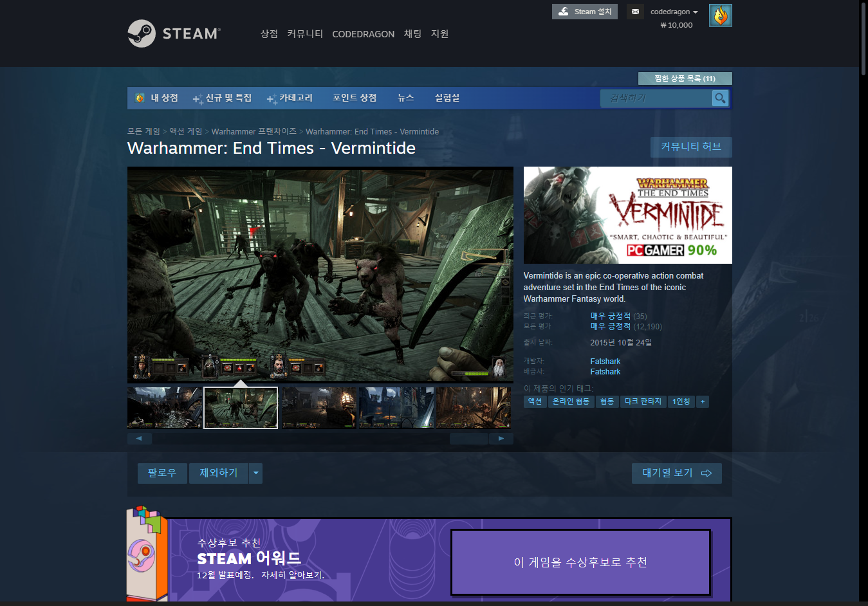Expand the 카테고리 menu

click(290, 98)
